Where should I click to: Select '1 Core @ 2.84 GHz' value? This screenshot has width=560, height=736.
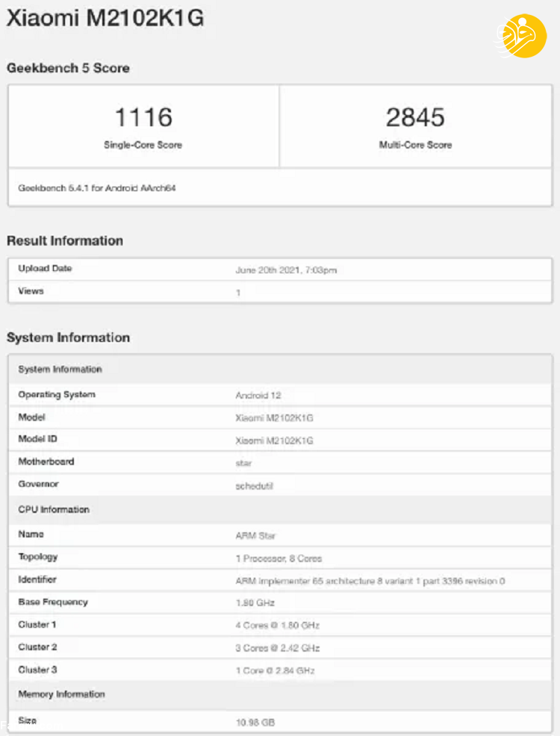coord(275,671)
